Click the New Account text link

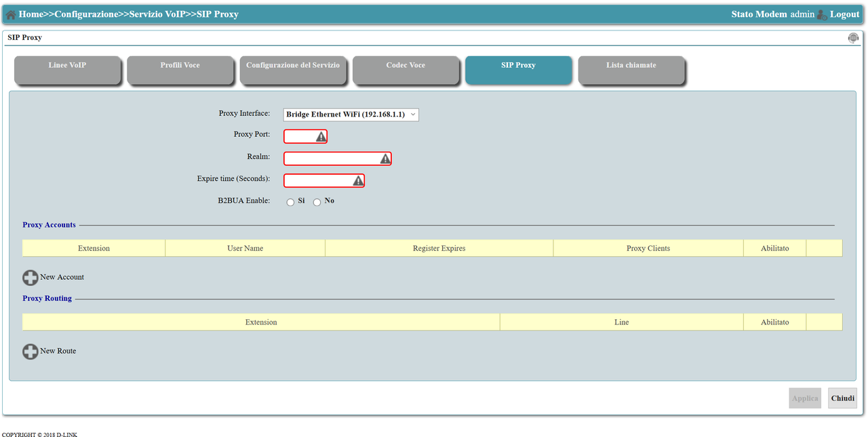(62, 277)
